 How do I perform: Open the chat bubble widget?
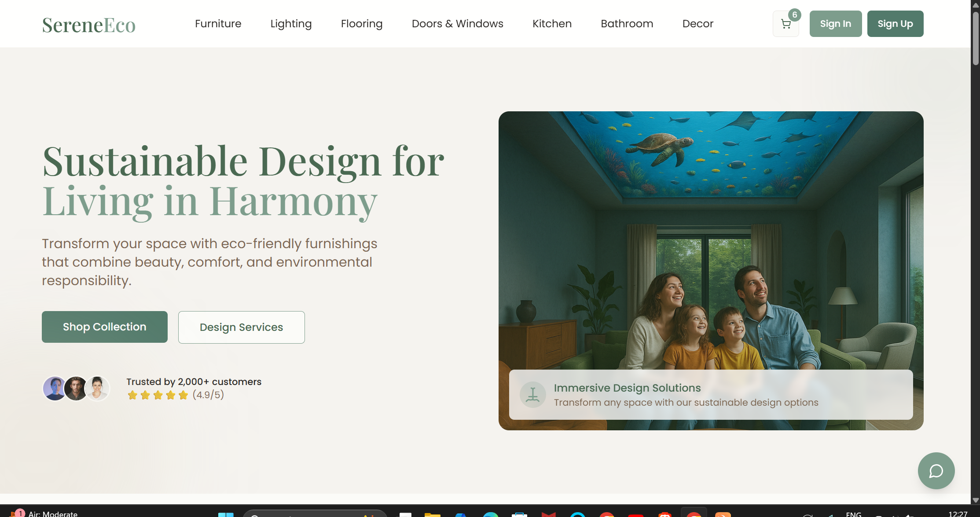(936, 471)
